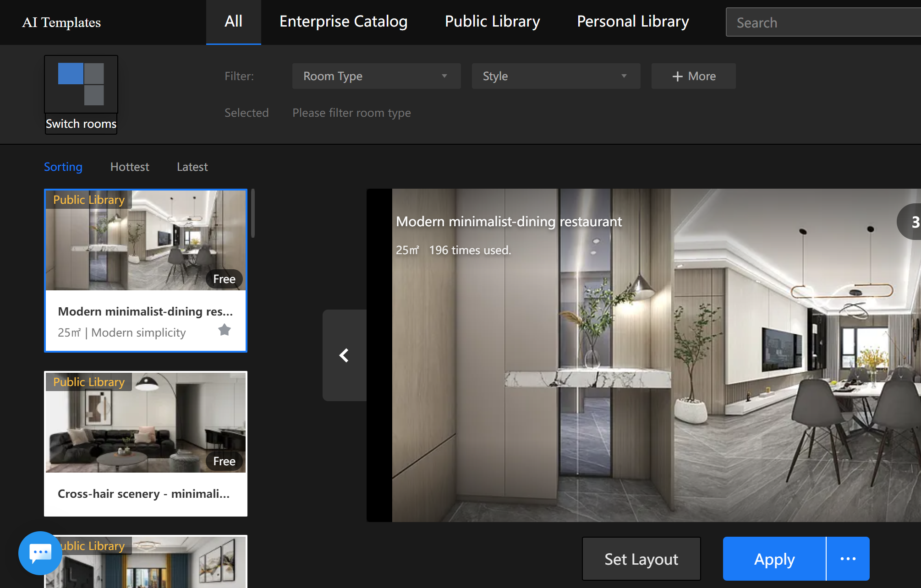This screenshot has height=588, width=921.
Task: Click the Public Library tag on dining card
Action: point(89,200)
